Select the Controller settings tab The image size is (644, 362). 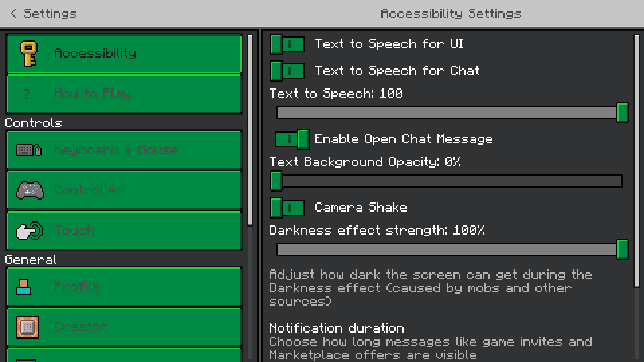pyautogui.click(x=124, y=190)
